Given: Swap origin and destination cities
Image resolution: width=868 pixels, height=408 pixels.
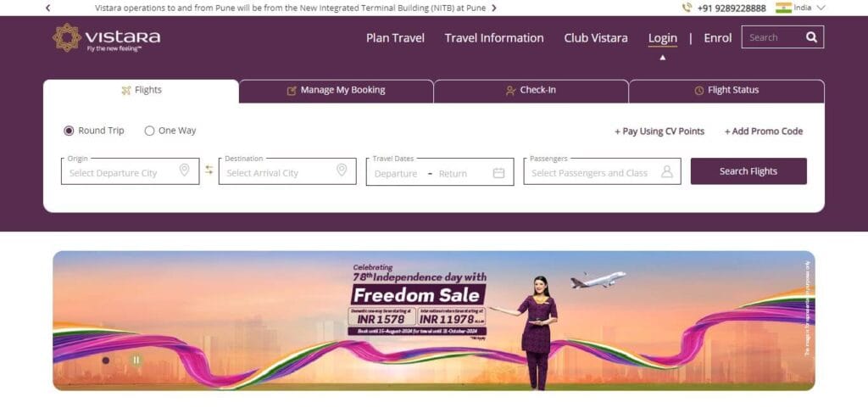Looking at the screenshot, I should tap(209, 170).
